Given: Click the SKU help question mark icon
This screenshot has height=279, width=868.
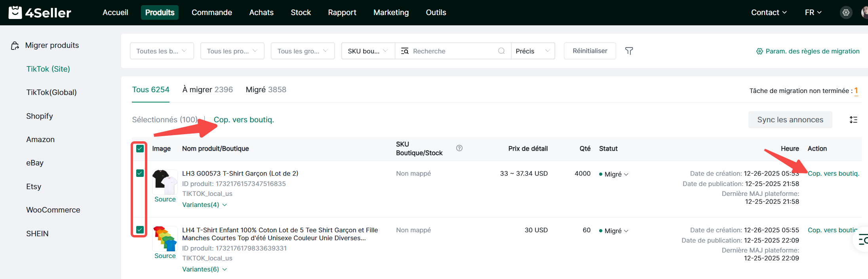Looking at the screenshot, I should tap(459, 148).
